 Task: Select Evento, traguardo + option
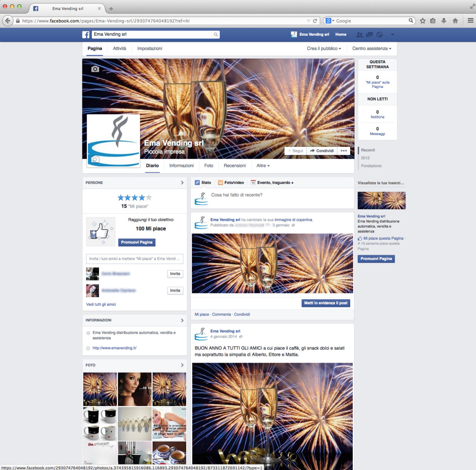(x=272, y=183)
